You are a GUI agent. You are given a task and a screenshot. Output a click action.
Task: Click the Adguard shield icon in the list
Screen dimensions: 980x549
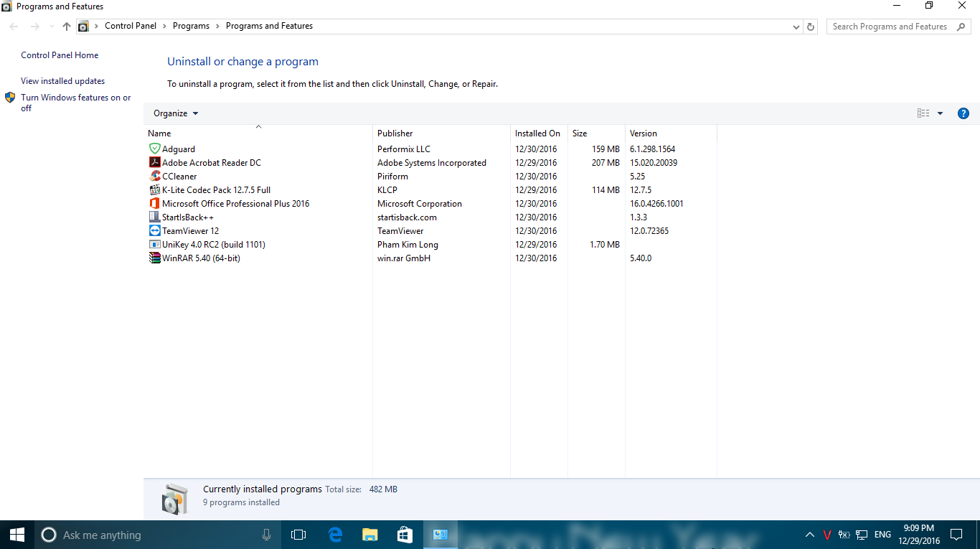point(154,149)
